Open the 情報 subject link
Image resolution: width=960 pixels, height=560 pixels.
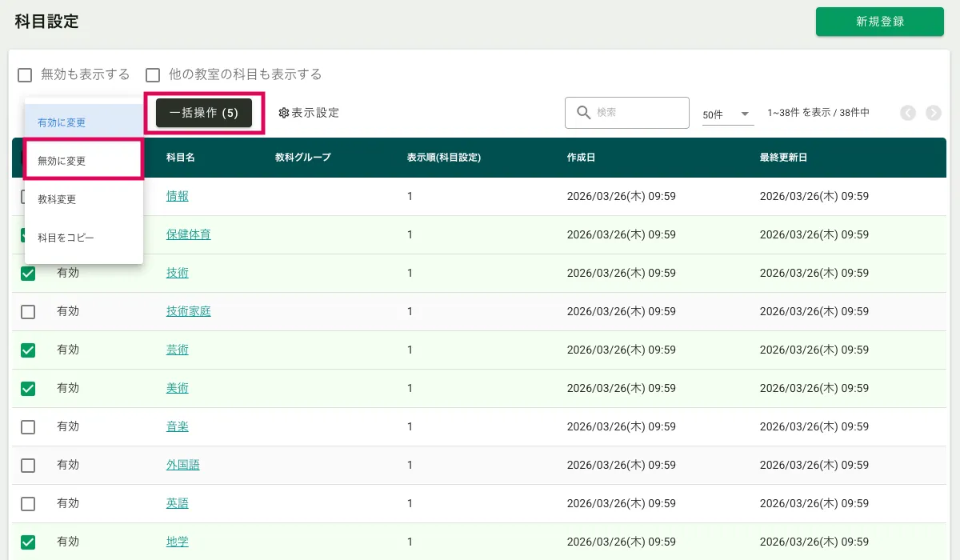(x=178, y=196)
